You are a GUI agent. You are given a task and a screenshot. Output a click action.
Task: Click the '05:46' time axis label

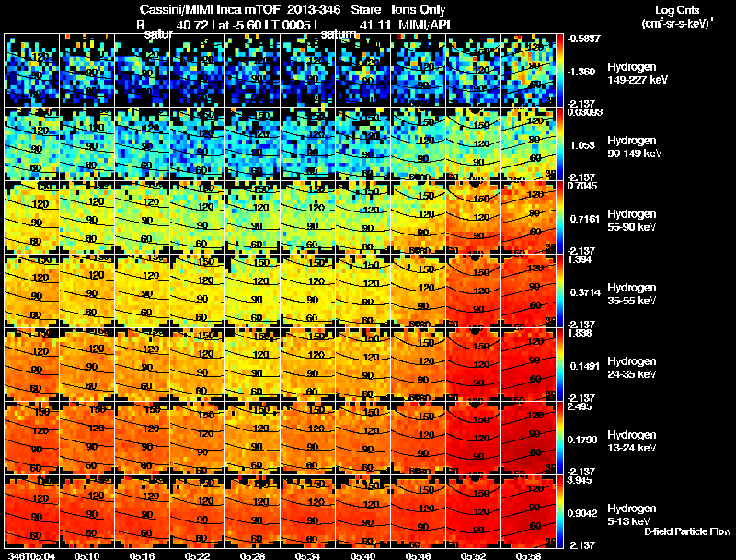pos(418,555)
